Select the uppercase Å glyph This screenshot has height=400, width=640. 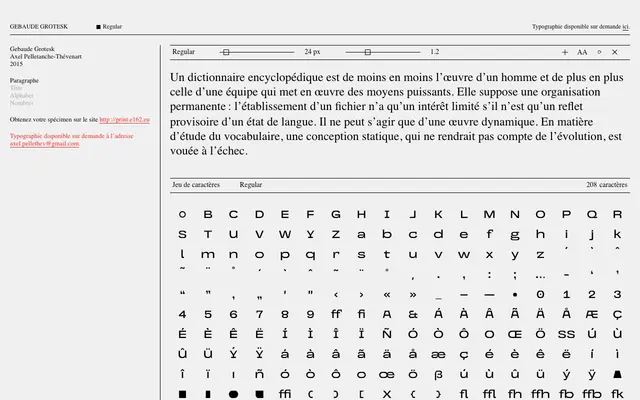click(x=566, y=313)
